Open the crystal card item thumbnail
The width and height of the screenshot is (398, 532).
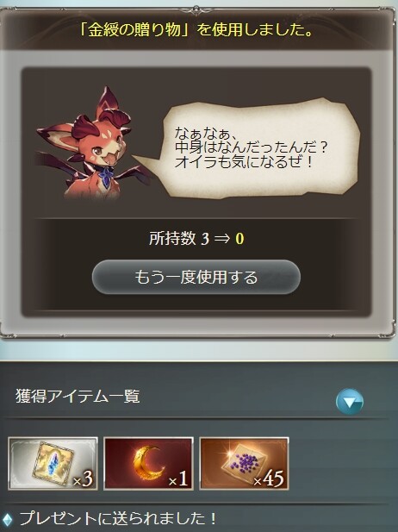pyautogui.click(x=53, y=464)
